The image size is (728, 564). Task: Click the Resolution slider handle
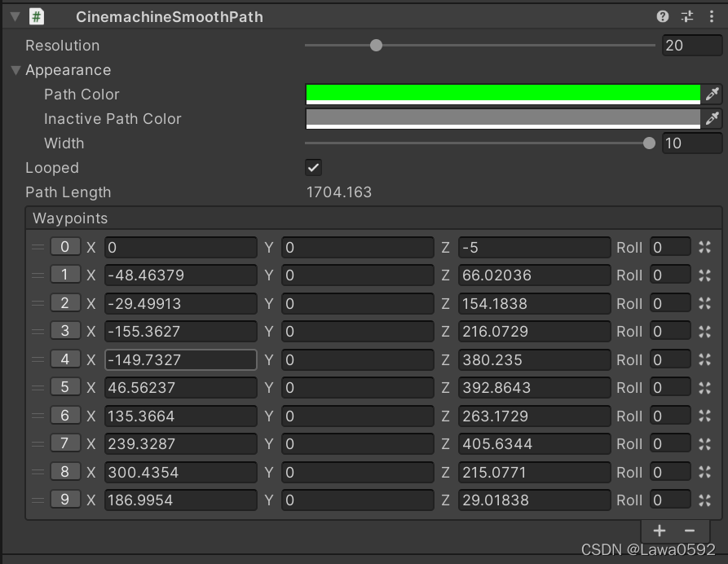[376, 46]
